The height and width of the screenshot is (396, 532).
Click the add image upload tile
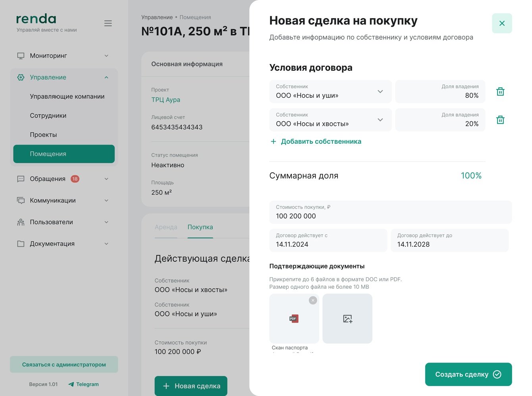347,319
